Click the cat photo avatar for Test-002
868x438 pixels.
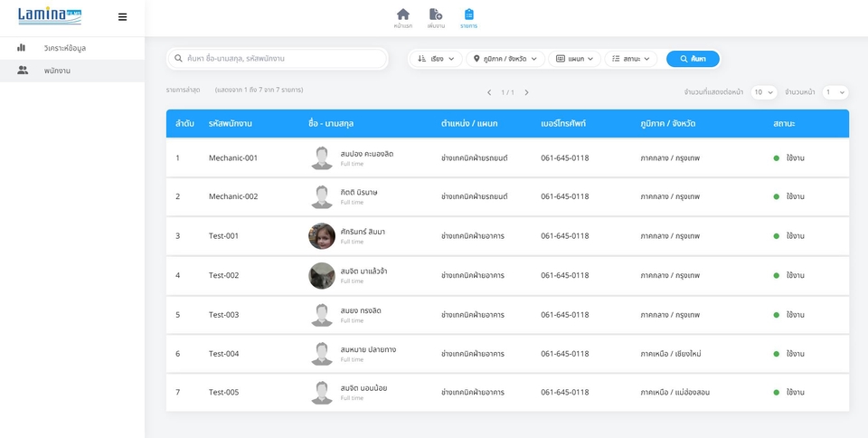click(322, 276)
